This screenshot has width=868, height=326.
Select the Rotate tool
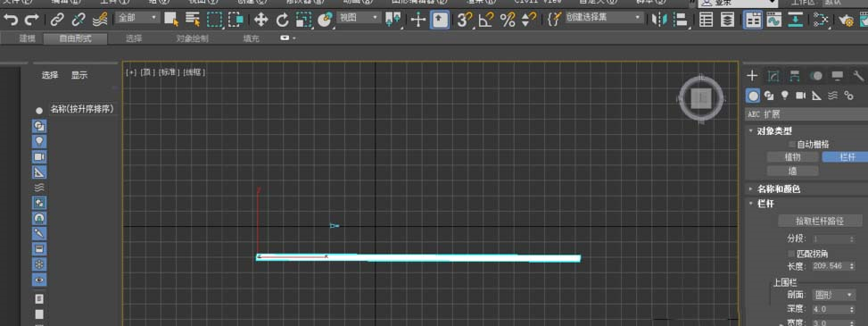(282, 21)
